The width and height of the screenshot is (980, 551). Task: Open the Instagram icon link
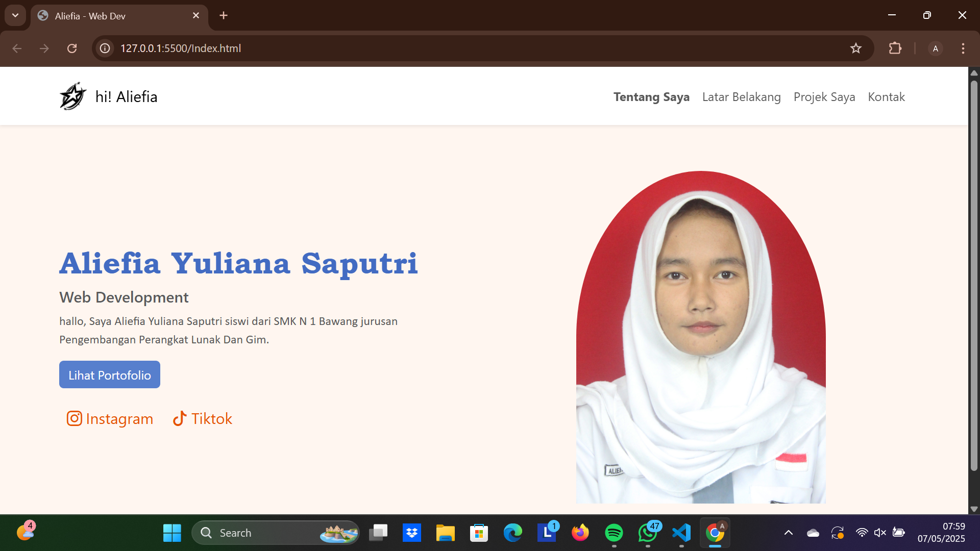point(75,418)
